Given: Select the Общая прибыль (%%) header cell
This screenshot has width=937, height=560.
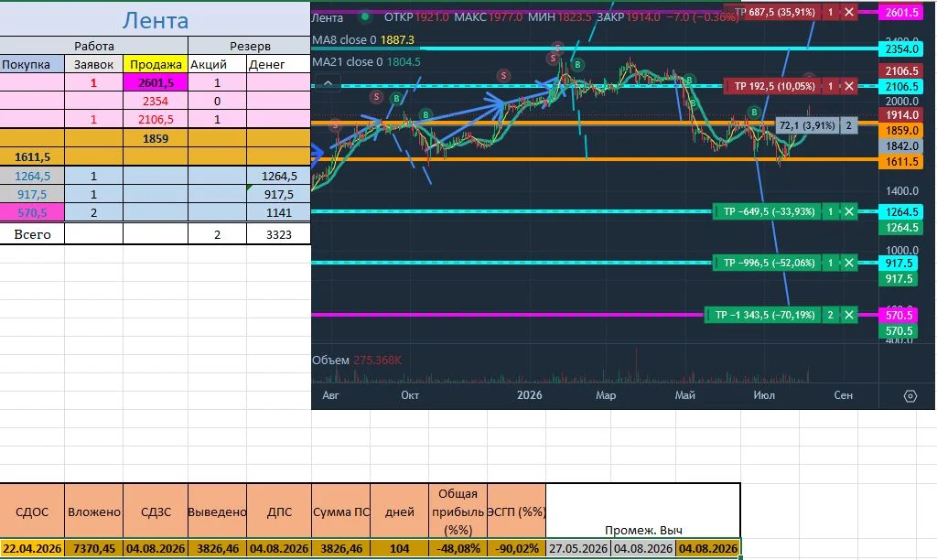Looking at the screenshot, I should point(458,512).
